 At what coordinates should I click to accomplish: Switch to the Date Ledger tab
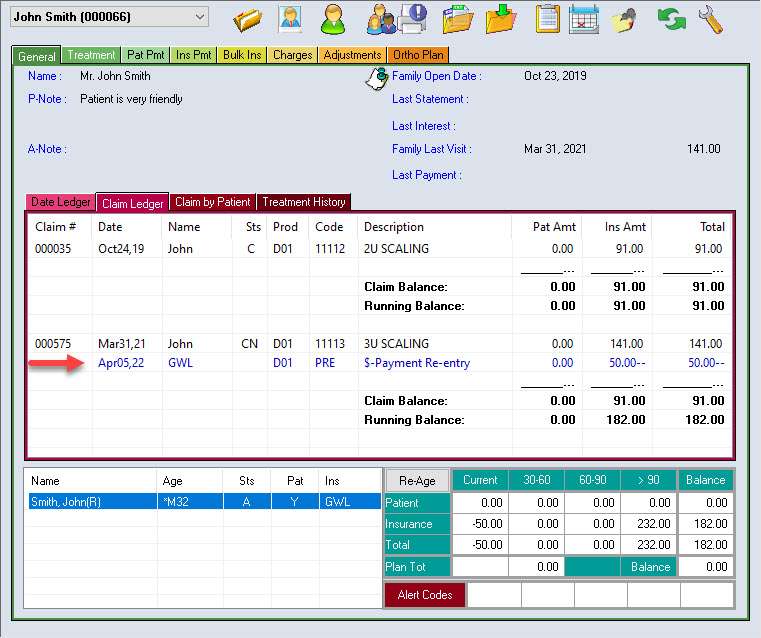point(61,202)
